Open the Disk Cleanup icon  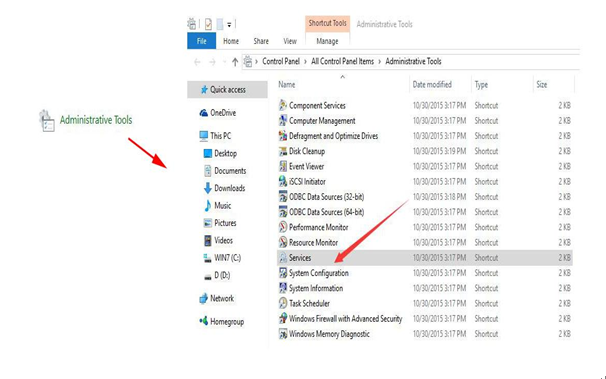283,151
